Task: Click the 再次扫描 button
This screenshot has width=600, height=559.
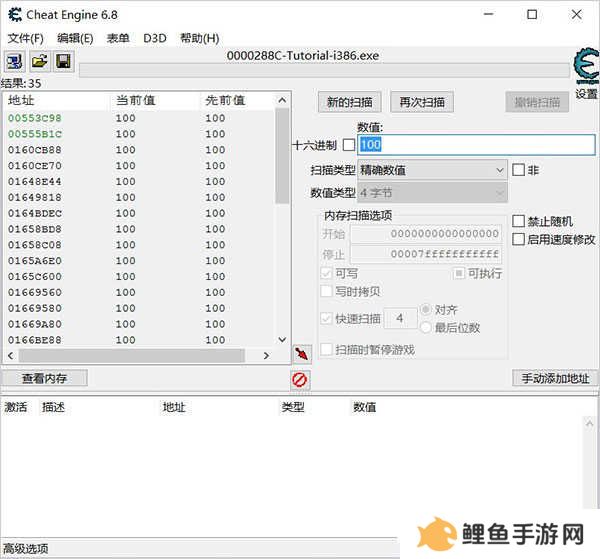Action: 422,102
